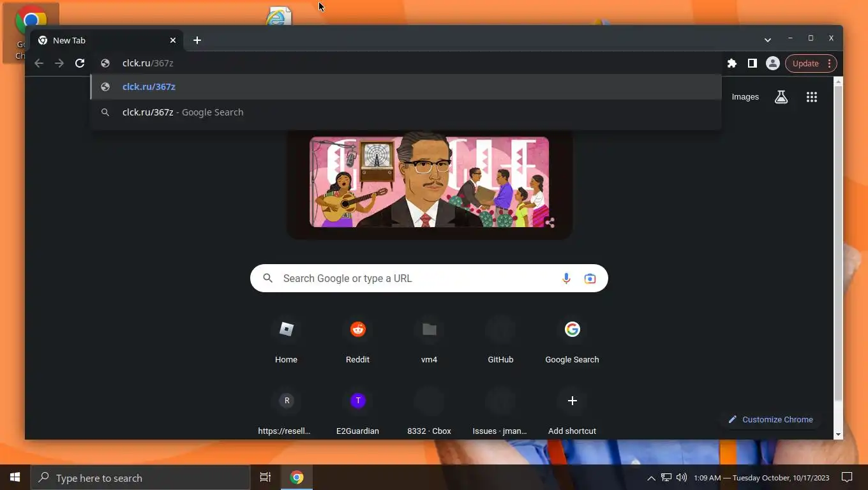The width and height of the screenshot is (868, 490).
Task: Open the Images link
Action: pyautogui.click(x=745, y=97)
